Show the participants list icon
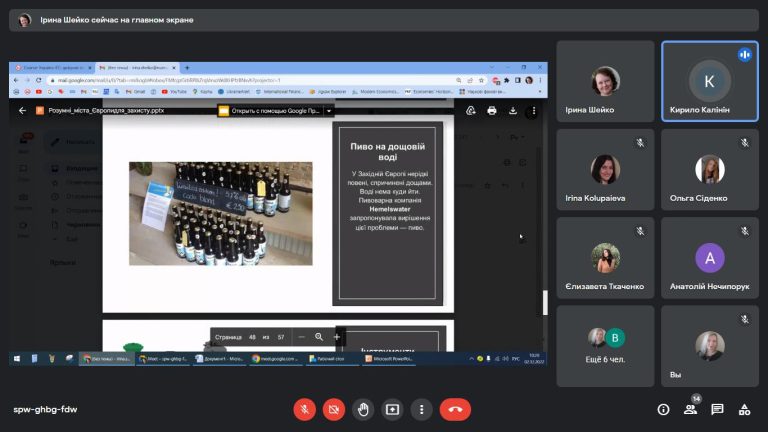The width and height of the screenshot is (768, 432). pyautogui.click(x=691, y=409)
